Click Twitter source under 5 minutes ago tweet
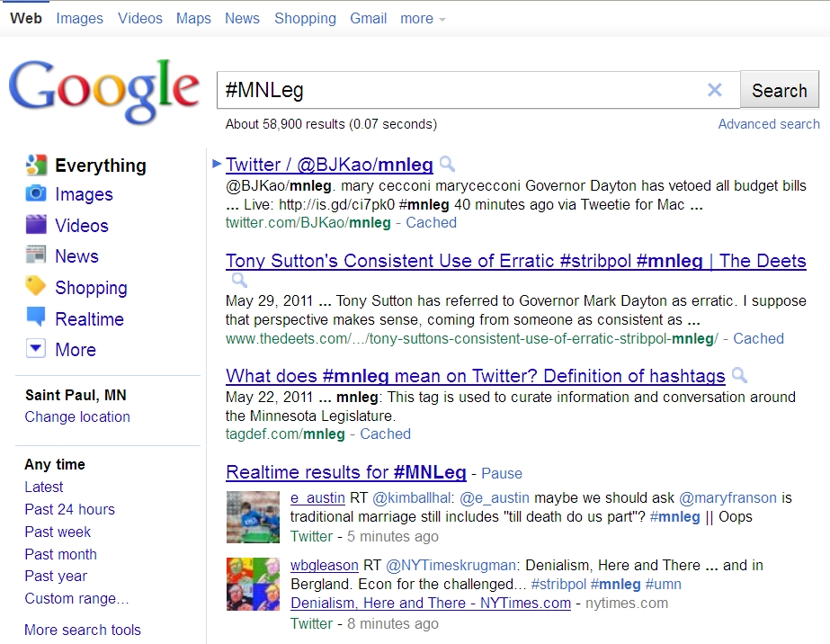Screen dimensions: 830x644 [311, 536]
